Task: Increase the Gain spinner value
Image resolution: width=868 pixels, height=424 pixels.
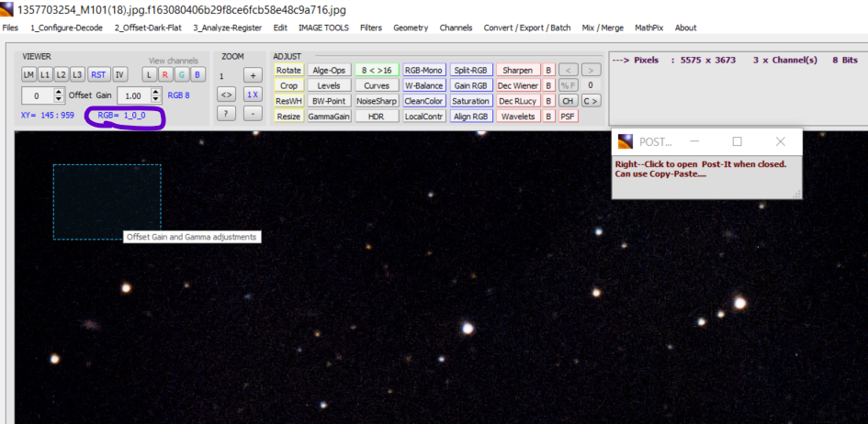Action: [x=156, y=93]
